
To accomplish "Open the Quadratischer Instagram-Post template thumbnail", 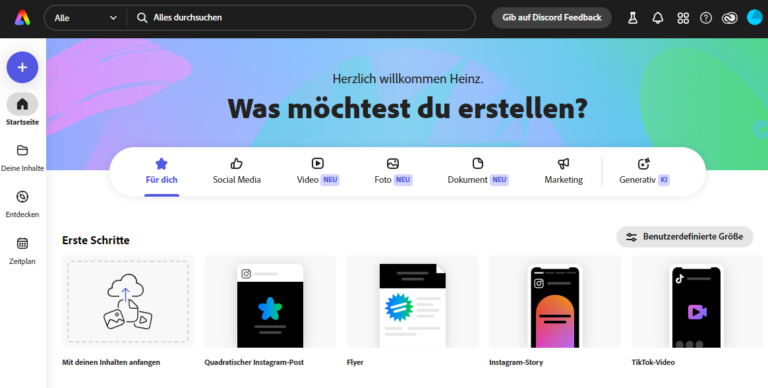I will pyautogui.click(x=270, y=301).
